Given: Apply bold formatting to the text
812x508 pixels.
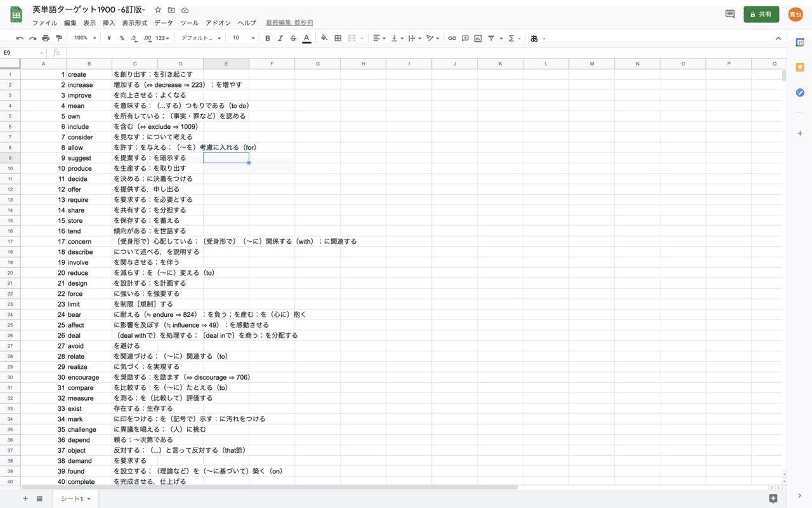Looking at the screenshot, I should pyautogui.click(x=267, y=38).
